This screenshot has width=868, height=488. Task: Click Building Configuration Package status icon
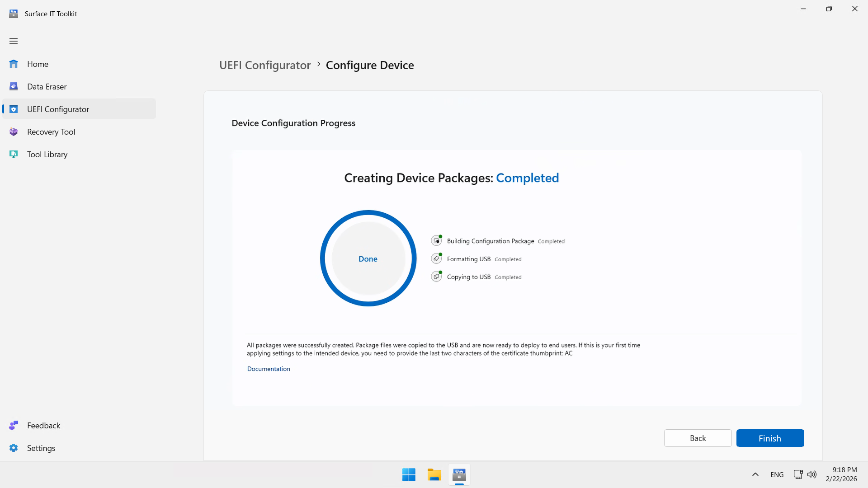coord(436,241)
